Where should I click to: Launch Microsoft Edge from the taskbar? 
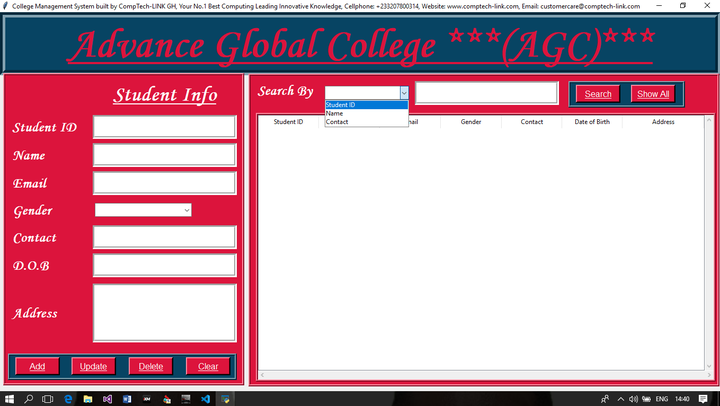(x=68, y=399)
